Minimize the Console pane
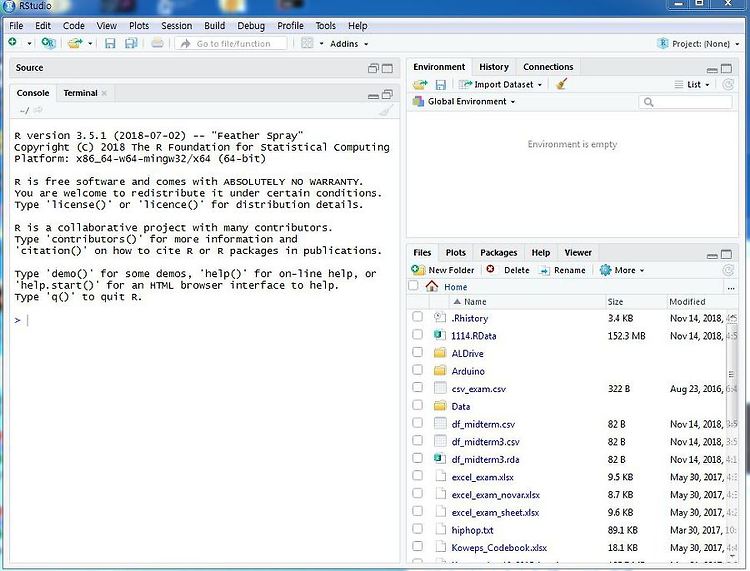Image resolution: width=750 pixels, height=571 pixels. (x=373, y=96)
